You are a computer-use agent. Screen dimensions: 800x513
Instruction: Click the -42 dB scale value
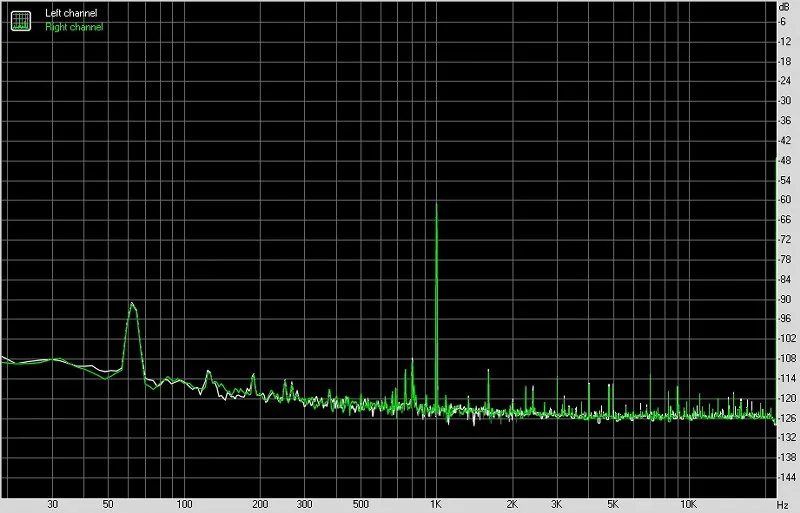click(784, 140)
